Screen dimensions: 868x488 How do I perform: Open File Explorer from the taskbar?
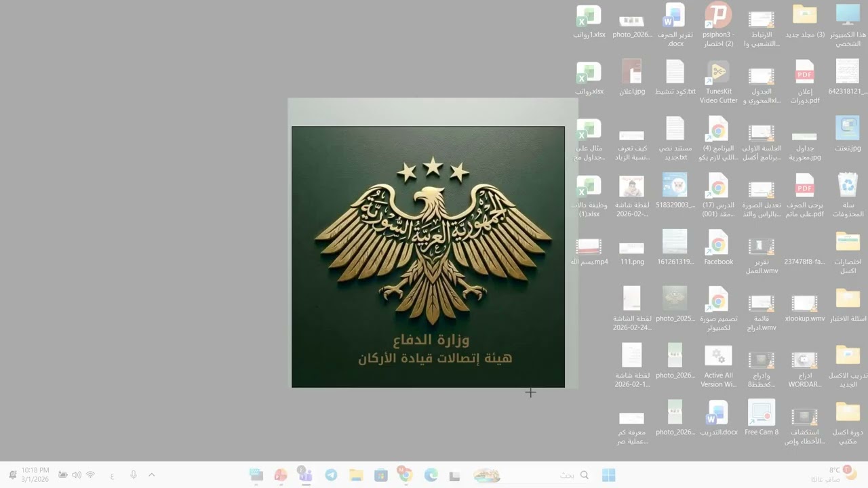tap(356, 475)
